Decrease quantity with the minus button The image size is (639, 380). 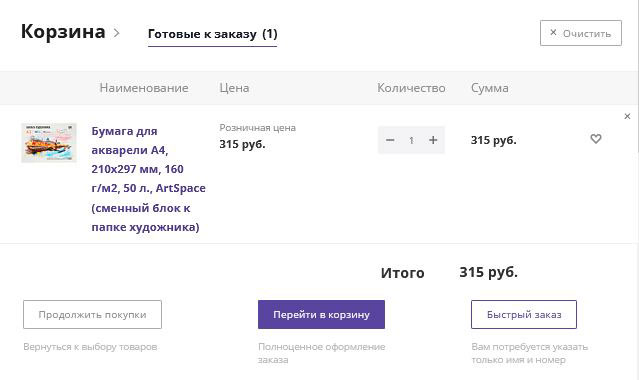click(x=390, y=140)
